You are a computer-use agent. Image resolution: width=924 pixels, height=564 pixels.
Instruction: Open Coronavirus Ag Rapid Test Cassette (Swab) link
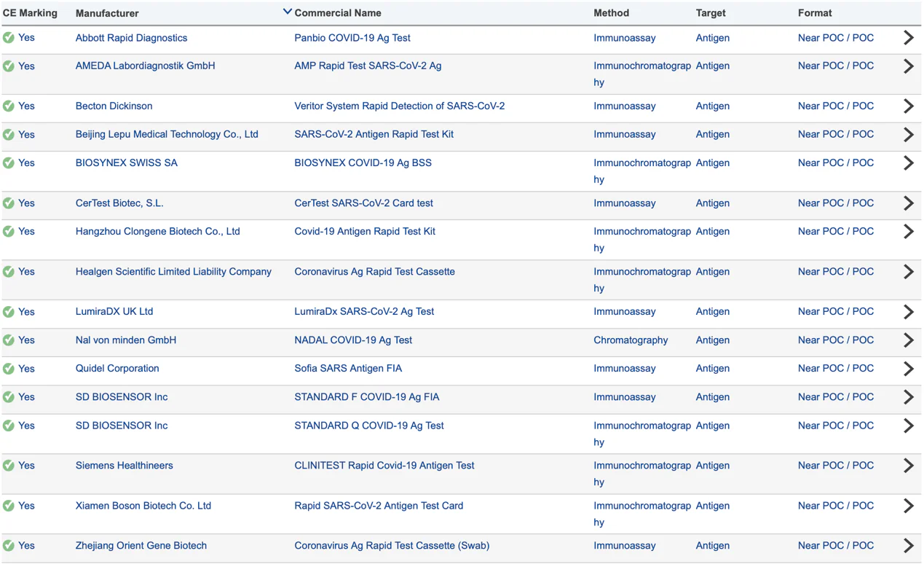(392, 545)
